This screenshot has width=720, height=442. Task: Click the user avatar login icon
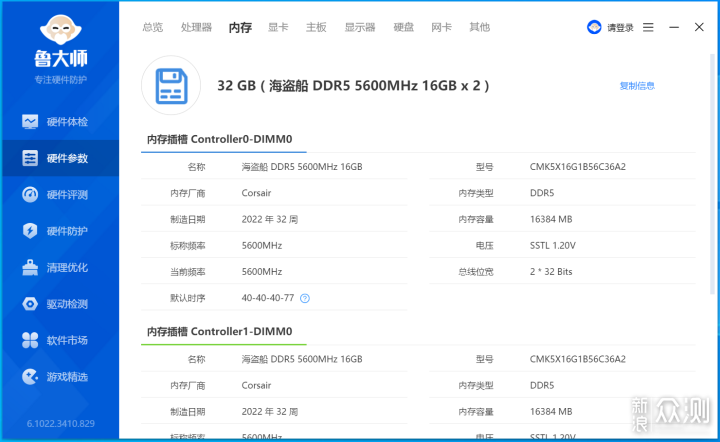(x=594, y=27)
